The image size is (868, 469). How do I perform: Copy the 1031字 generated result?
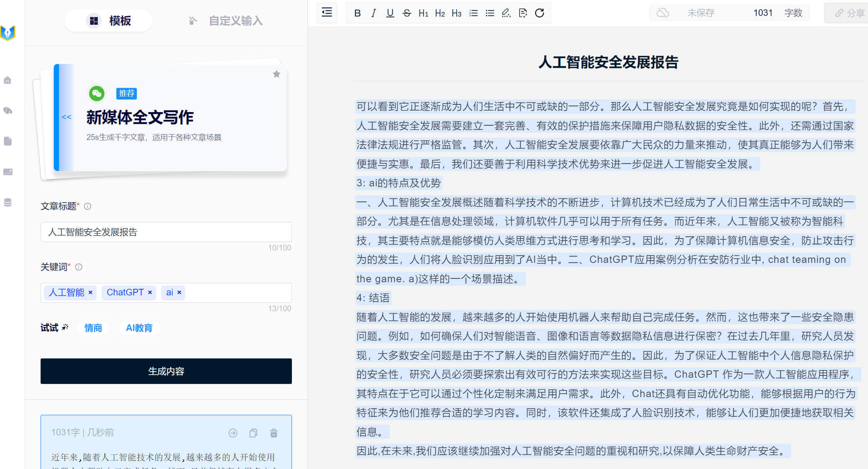[x=253, y=433]
